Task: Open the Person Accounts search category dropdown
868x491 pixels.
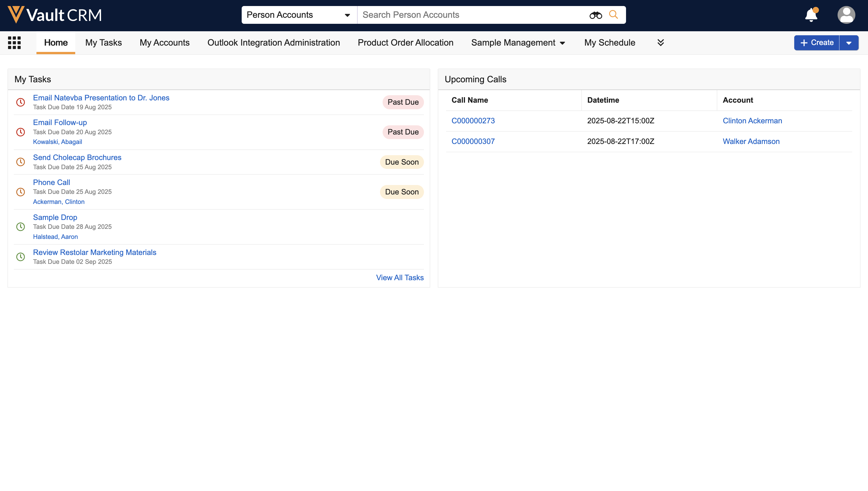Action: (x=348, y=15)
